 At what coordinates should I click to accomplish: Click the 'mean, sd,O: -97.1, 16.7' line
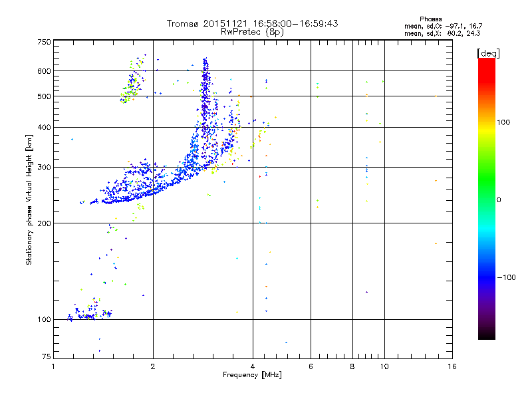point(443,26)
